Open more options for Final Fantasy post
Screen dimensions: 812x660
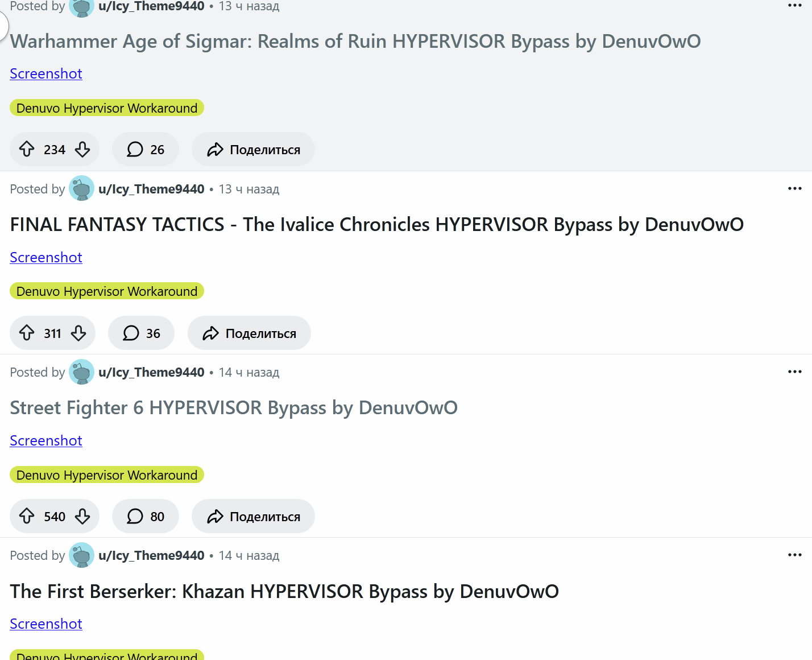pyautogui.click(x=795, y=188)
